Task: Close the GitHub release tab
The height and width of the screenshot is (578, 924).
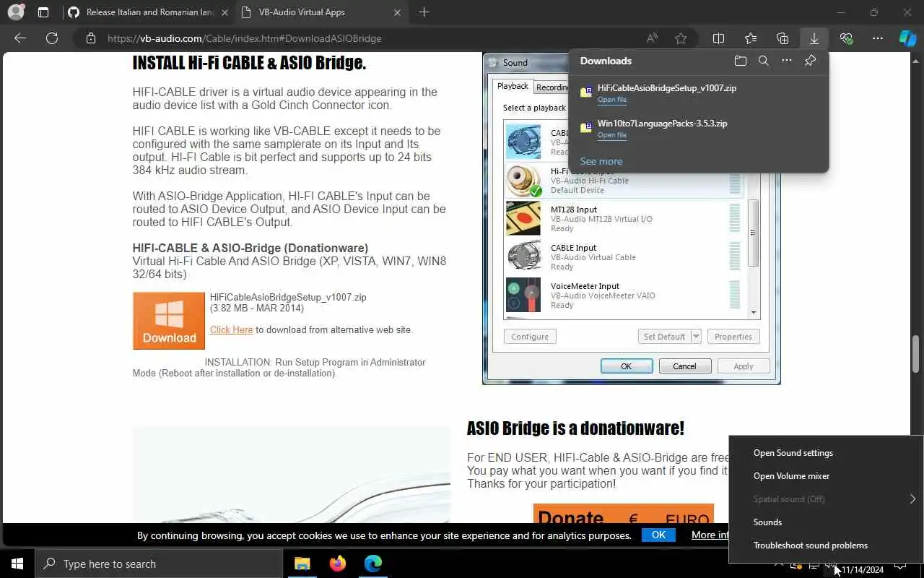Action: coord(225,12)
